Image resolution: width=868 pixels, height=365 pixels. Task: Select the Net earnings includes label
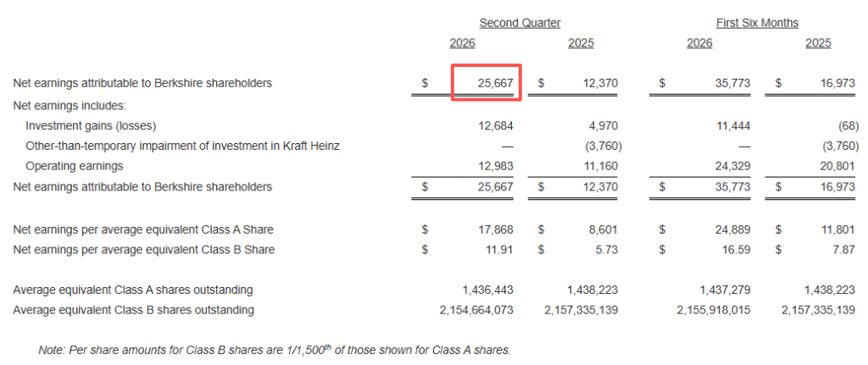[70, 105]
